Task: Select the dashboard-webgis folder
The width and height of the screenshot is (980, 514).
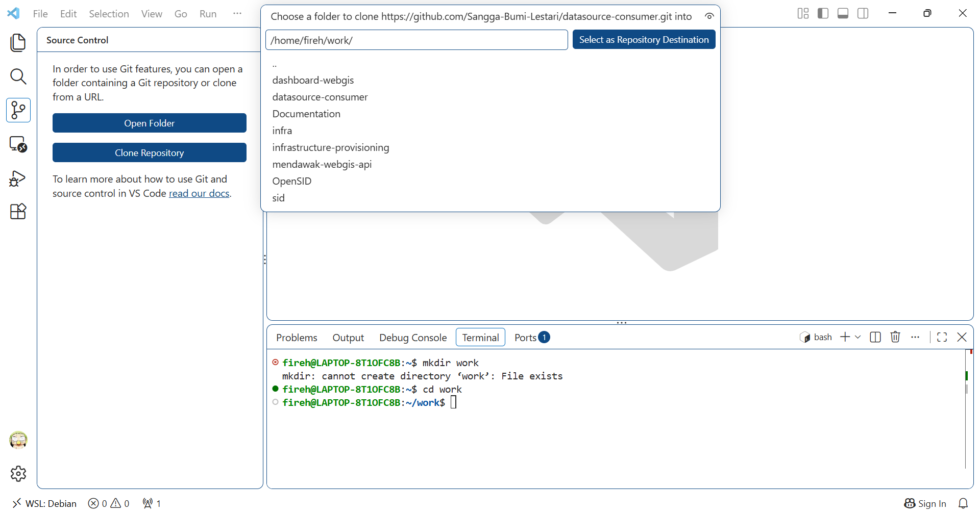Action: click(x=490, y=80)
